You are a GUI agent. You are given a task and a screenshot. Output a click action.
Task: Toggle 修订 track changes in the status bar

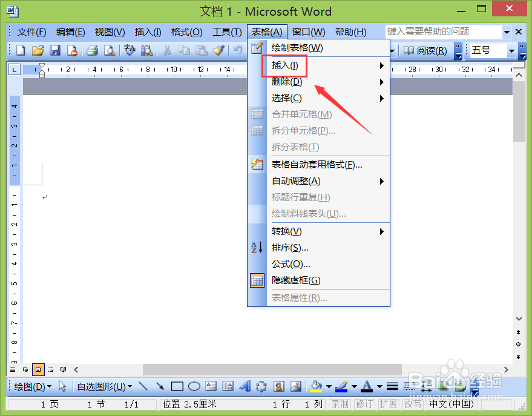point(364,404)
